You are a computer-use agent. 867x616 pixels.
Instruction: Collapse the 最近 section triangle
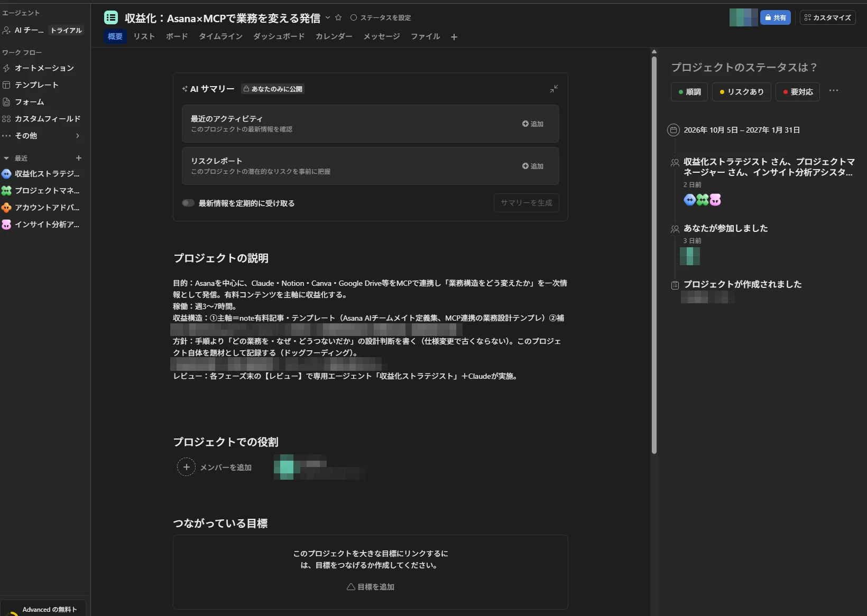6,158
